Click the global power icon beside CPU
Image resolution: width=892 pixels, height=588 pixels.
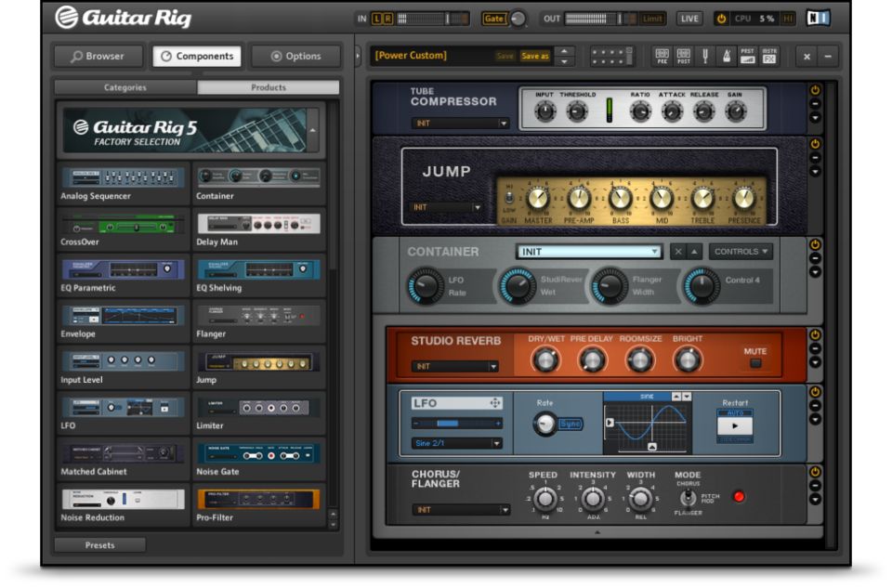pos(721,19)
